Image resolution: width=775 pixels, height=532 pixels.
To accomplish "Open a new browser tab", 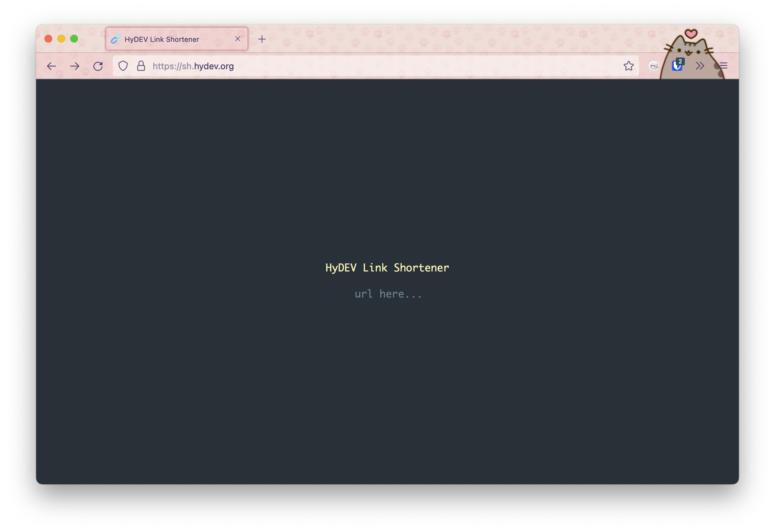I will [x=262, y=39].
